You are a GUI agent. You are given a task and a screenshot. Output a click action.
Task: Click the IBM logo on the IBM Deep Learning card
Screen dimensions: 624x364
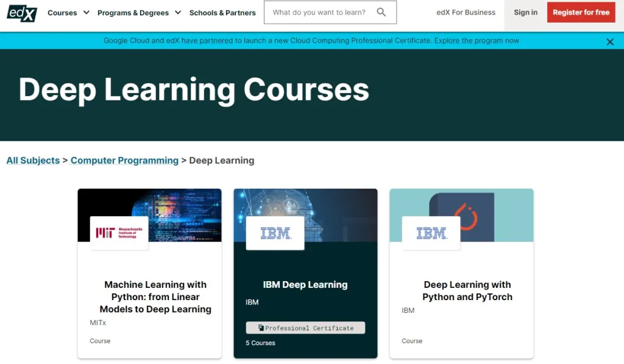pyautogui.click(x=275, y=233)
